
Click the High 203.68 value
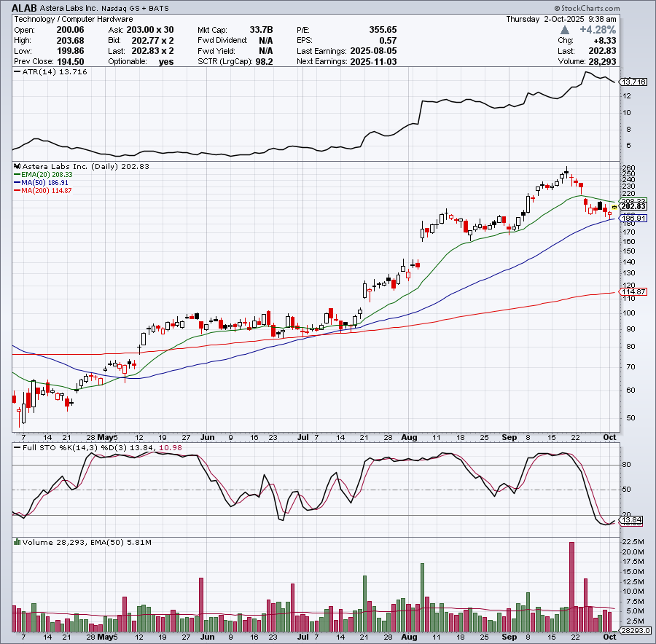(x=70, y=41)
